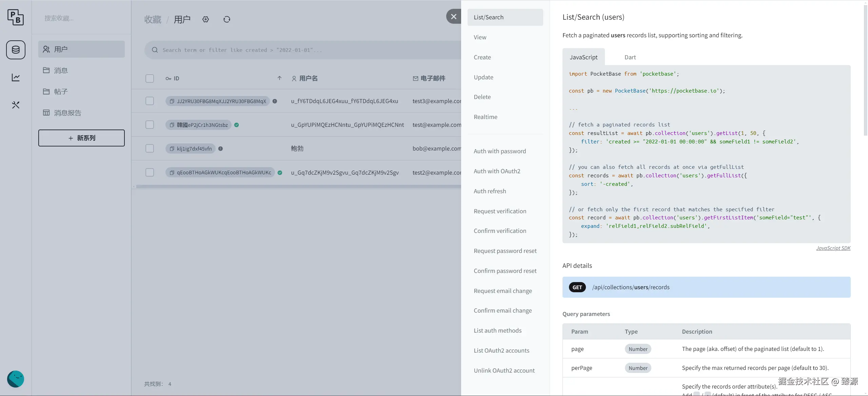
Task: Open the JavaScript SDK link
Action: pos(833,248)
